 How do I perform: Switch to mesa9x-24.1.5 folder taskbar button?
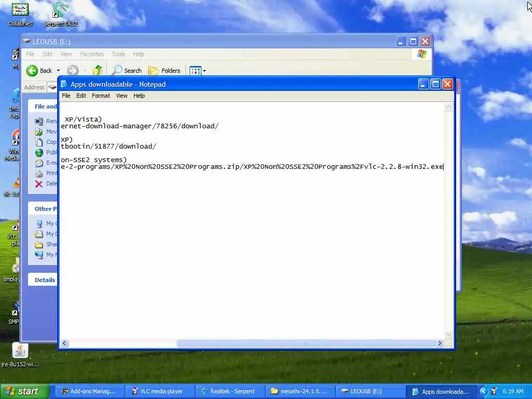click(300, 391)
